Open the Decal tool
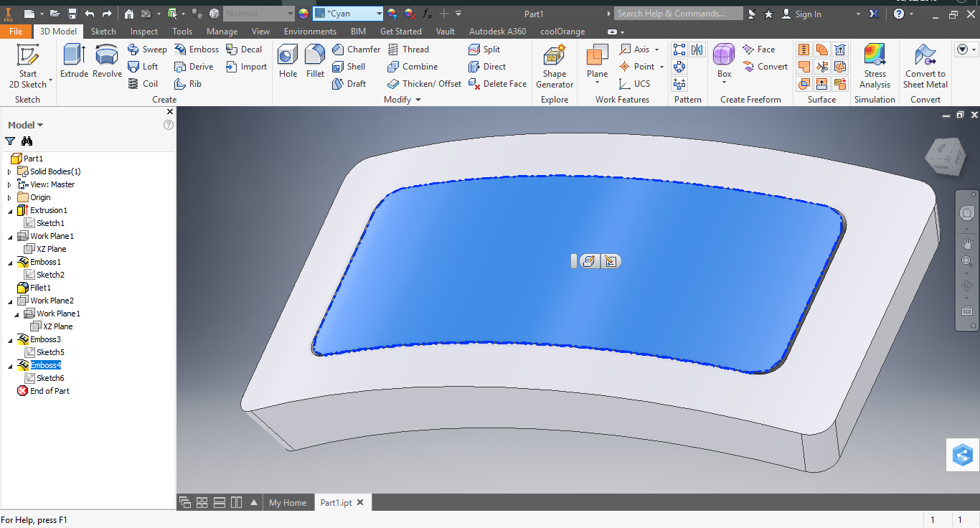 click(x=244, y=49)
